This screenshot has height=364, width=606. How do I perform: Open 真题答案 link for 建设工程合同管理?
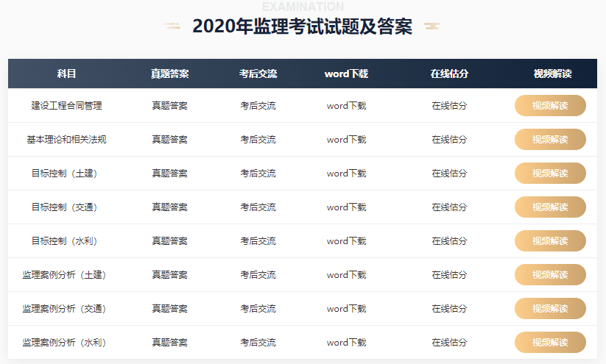click(x=169, y=106)
